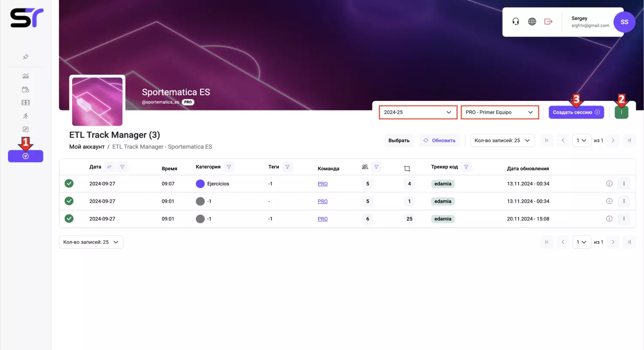Open row menu for the Ejercicios session
The height and width of the screenshot is (350, 644).
[x=624, y=184]
